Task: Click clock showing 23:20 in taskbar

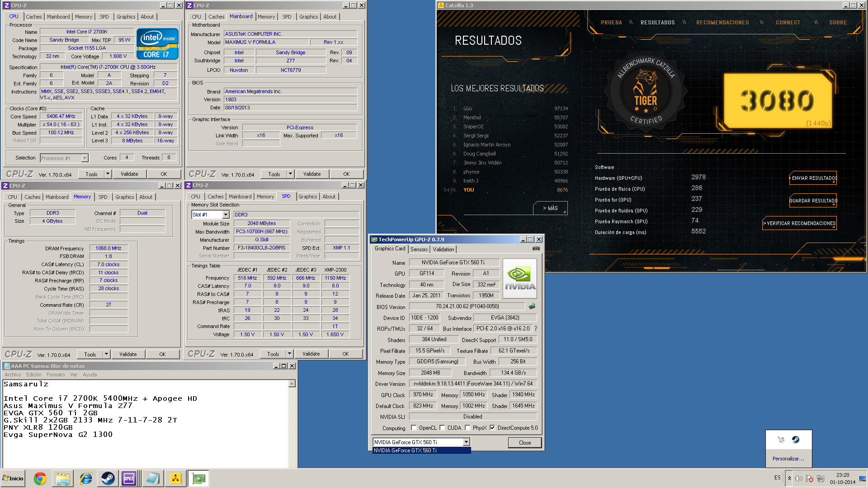Action: (x=843, y=479)
